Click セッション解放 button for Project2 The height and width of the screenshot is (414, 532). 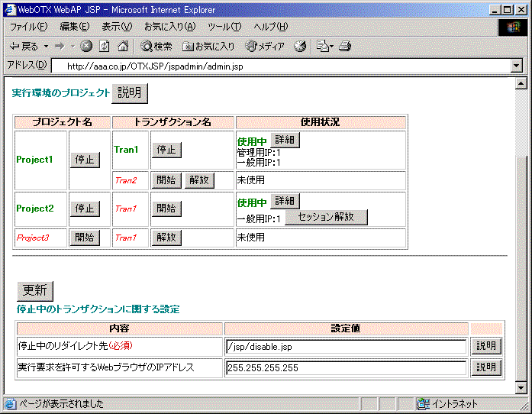pos(326,217)
